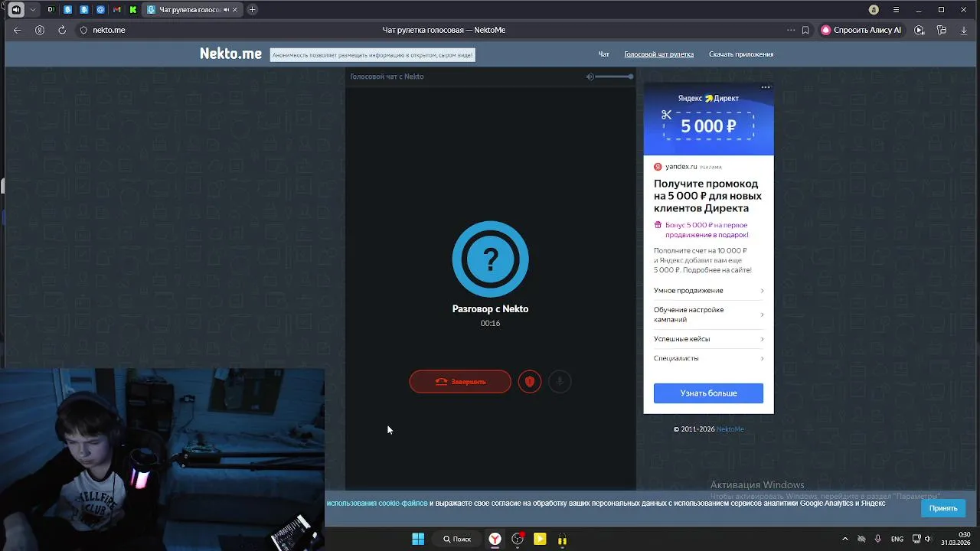This screenshot has width=980, height=551.
Task: Open Yandex Browser from the taskbar
Action: (x=495, y=540)
